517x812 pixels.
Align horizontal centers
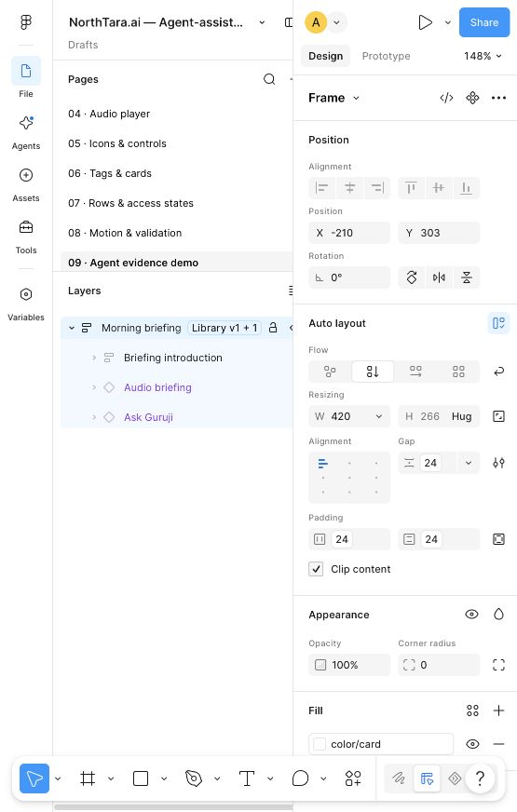pyautogui.click(x=349, y=188)
